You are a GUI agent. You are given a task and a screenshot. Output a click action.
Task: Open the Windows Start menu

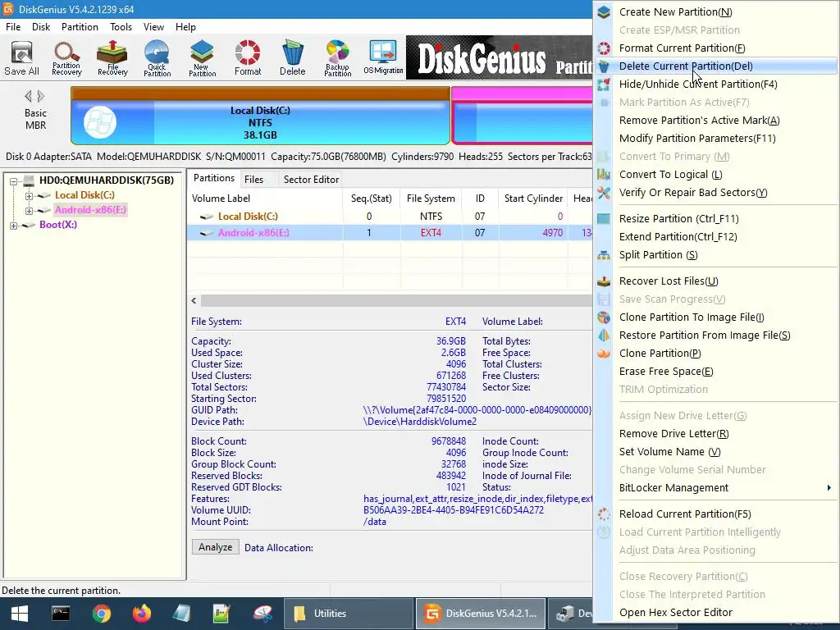pyautogui.click(x=20, y=614)
